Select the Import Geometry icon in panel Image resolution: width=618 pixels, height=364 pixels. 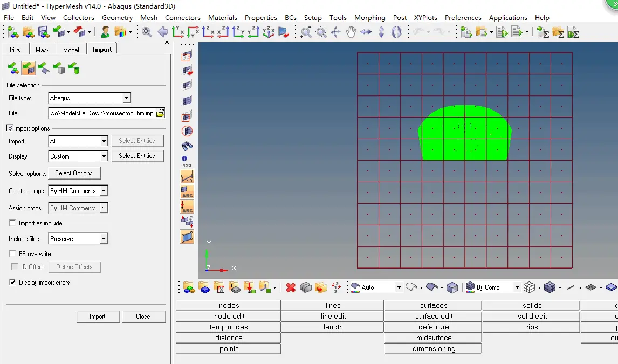pos(43,68)
